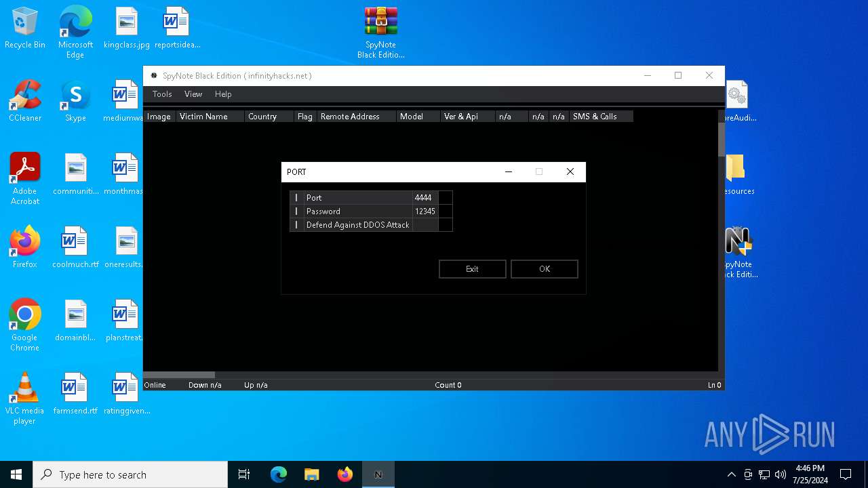Click the Image column header

[x=160, y=117]
